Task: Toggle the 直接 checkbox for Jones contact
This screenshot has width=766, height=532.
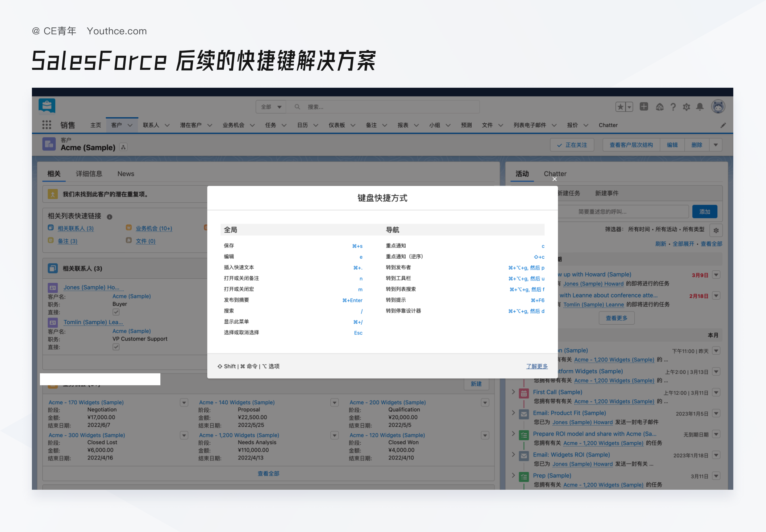Action: click(116, 312)
